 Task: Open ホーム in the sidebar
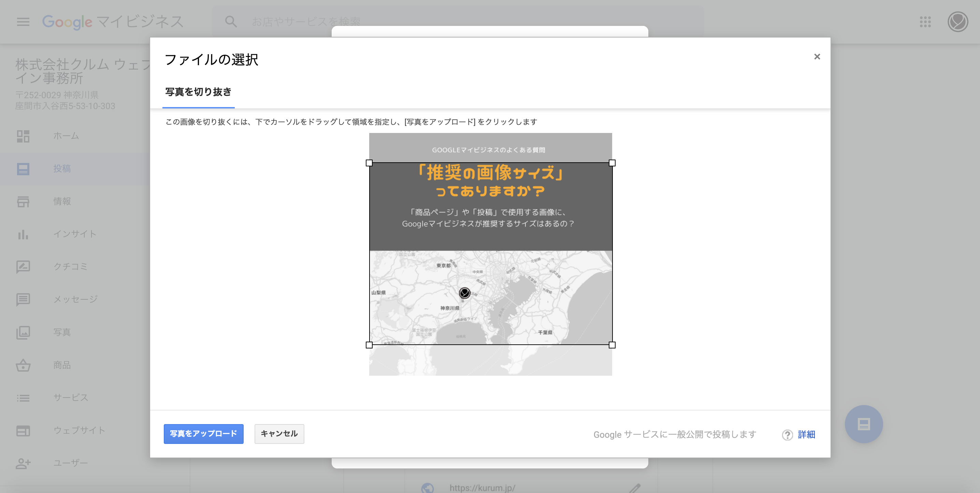pyautogui.click(x=66, y=136)
